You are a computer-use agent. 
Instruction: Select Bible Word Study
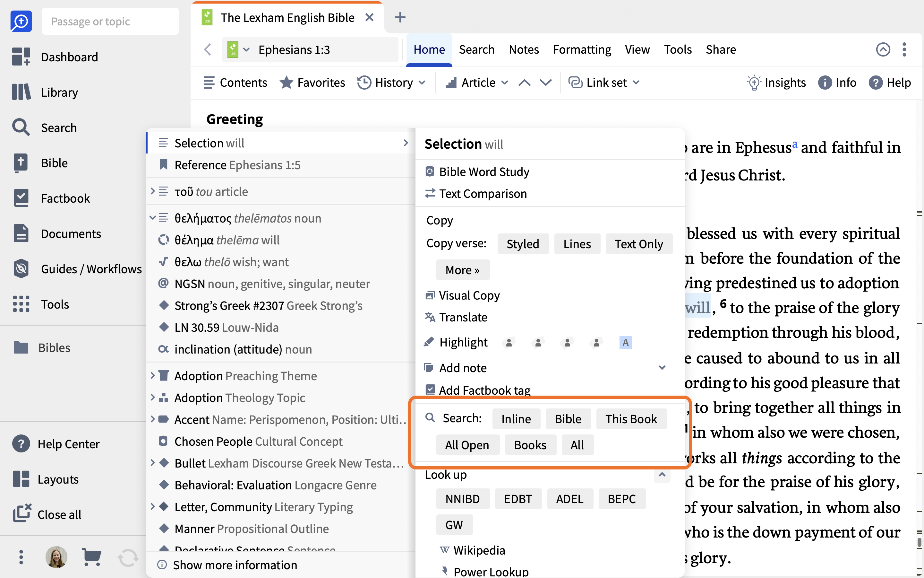pos(477,172)
